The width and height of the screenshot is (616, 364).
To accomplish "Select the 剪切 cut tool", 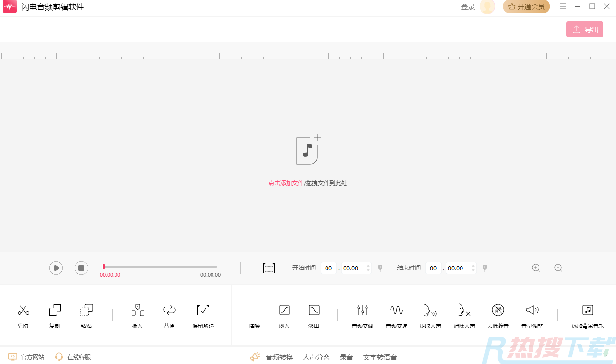I will pyautogui.click(x=23, y=315).
